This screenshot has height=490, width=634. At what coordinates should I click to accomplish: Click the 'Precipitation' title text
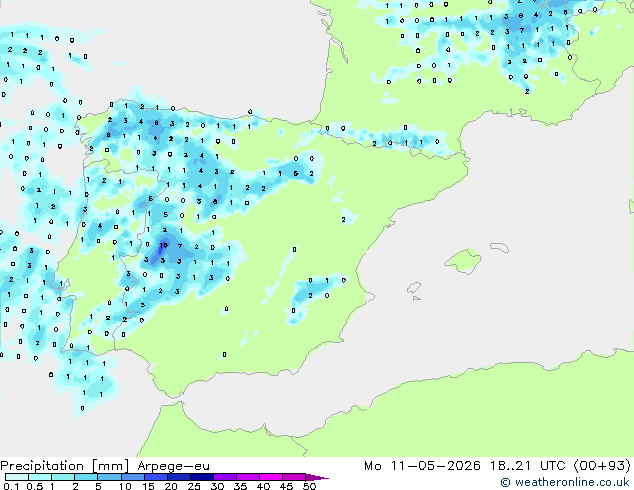[42, 466]
